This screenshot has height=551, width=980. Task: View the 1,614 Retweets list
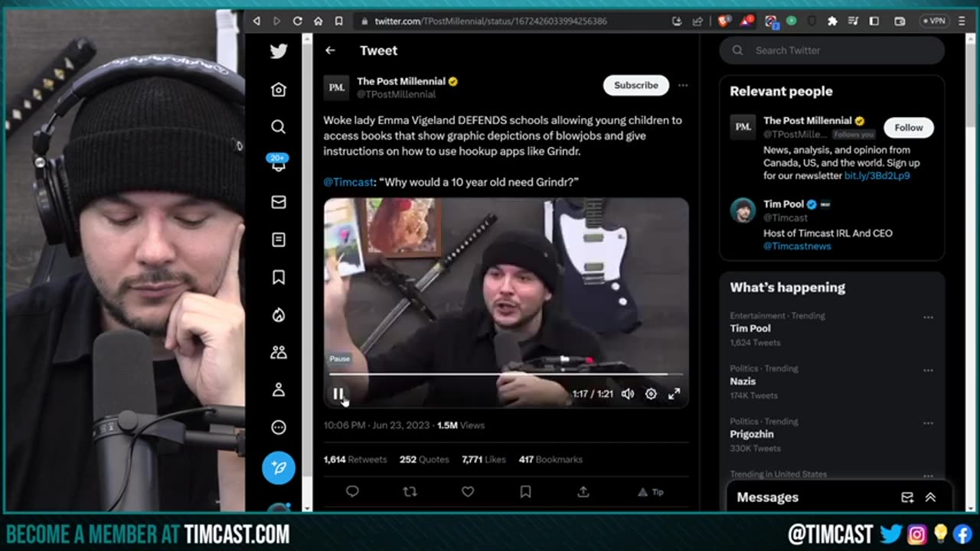click(355, 459)
